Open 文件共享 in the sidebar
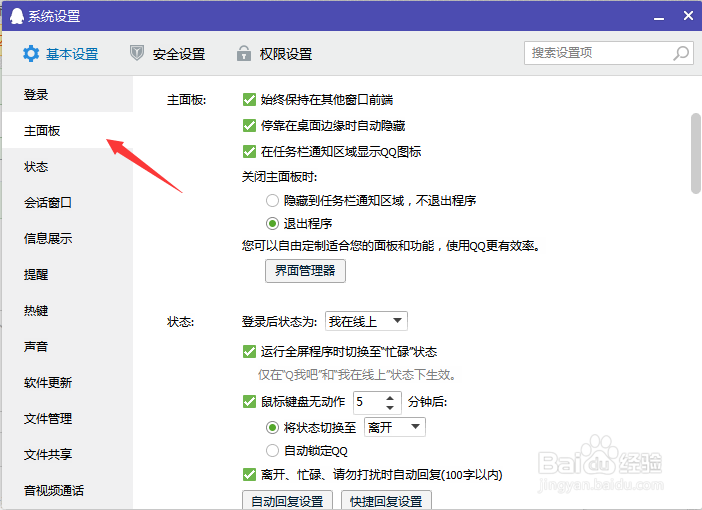Viewport: 702px width, 510px height. pyautogui.click(x=68, y=454)
